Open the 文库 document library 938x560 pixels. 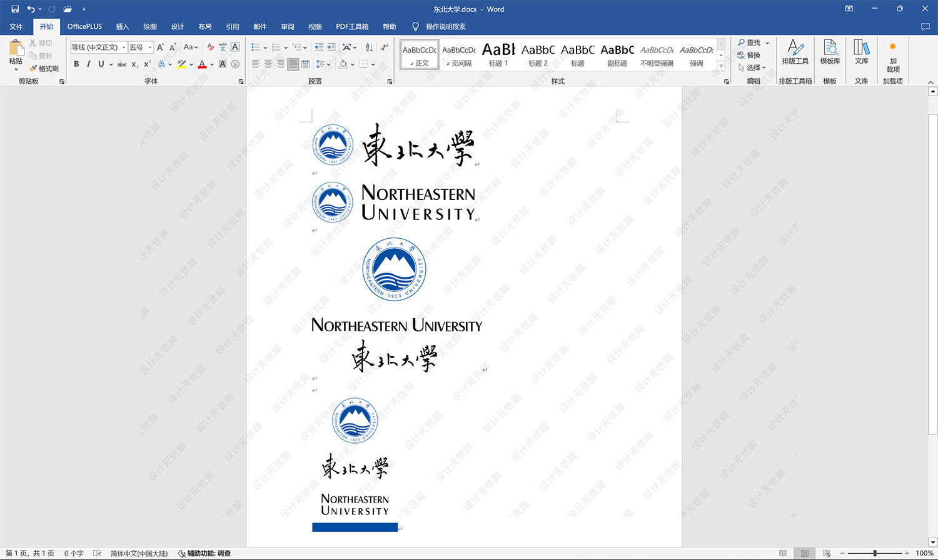(862, 52)
